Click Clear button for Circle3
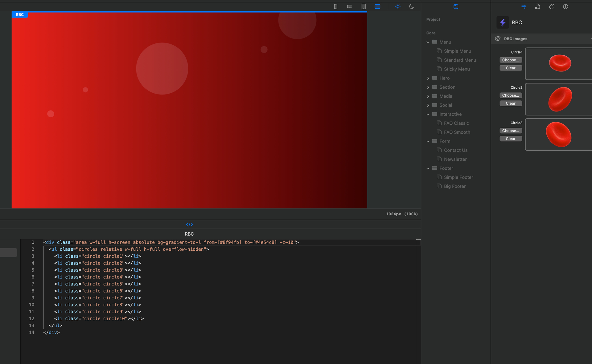Viewport: 592px width, 364px height. [x=511, y=139]
